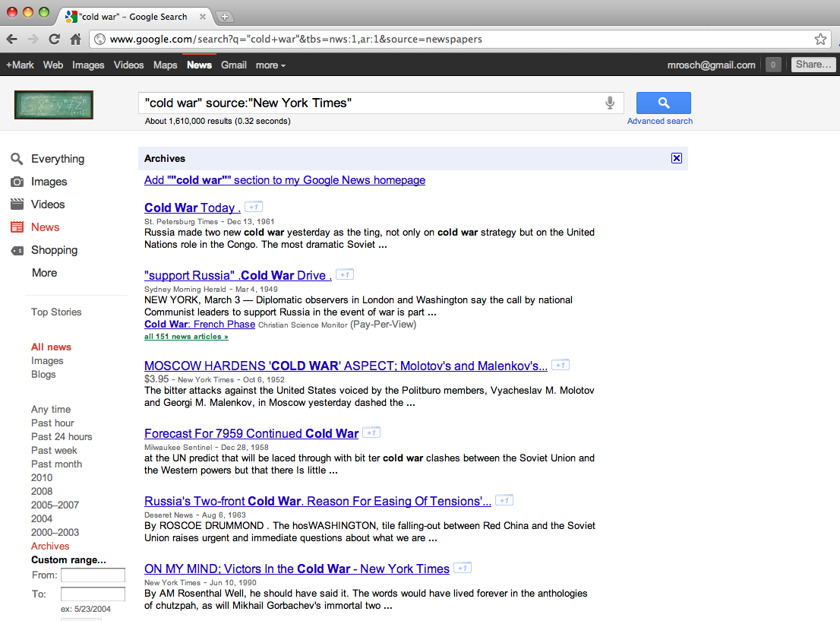Open Gmail in the top black bar

click(x=234, y=65)
